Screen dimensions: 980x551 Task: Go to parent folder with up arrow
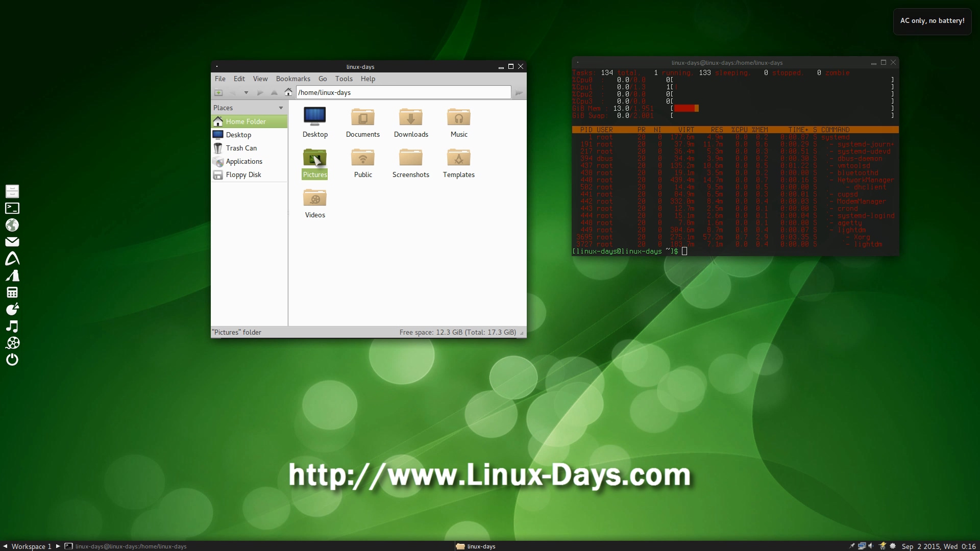click(274, 92)
